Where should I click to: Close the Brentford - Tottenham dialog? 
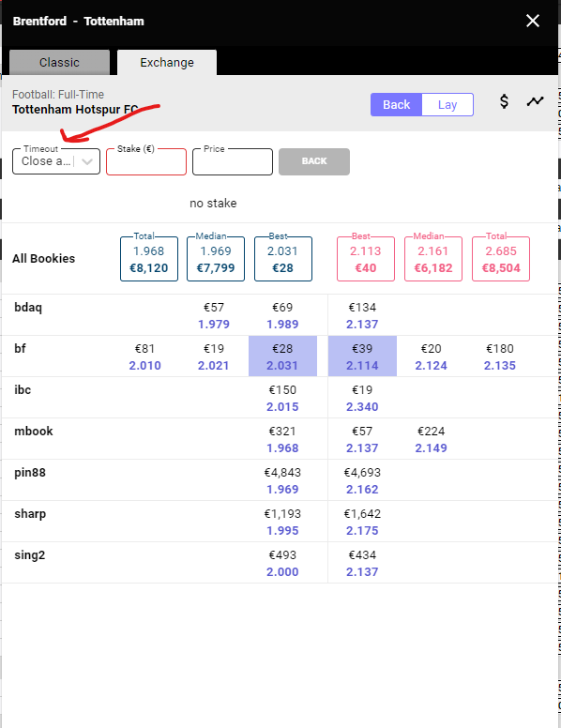coord(533,21)
